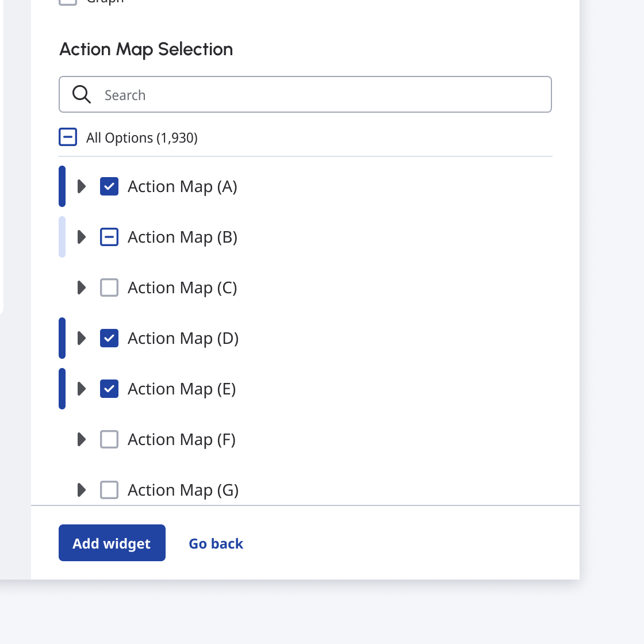
Task: Expand the Action Map (E) arrow
Action: click(x=82, y=389)
